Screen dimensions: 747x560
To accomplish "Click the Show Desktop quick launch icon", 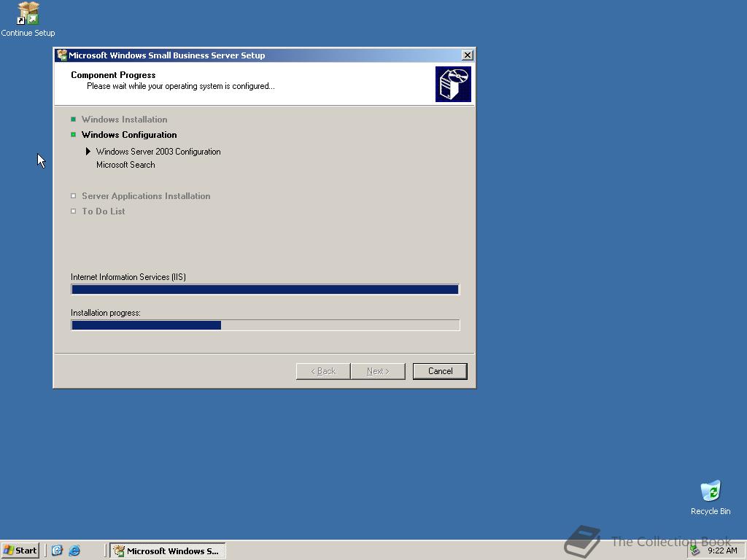I will point(57,551).
